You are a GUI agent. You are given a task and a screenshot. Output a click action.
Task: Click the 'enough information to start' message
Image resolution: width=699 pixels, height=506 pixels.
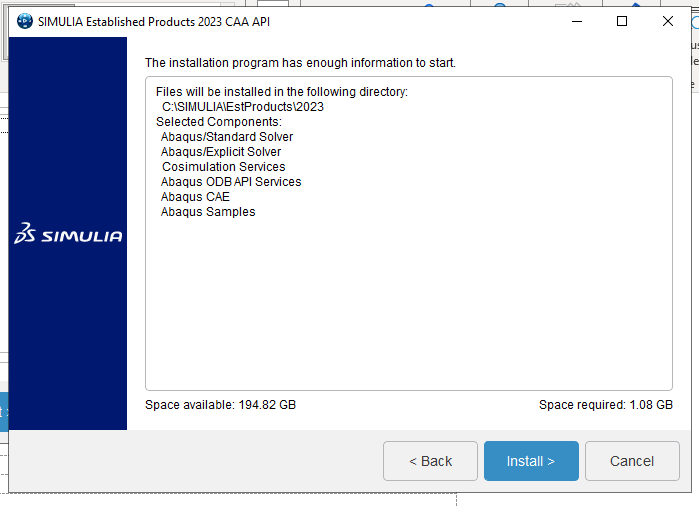[x=300, y=63]
